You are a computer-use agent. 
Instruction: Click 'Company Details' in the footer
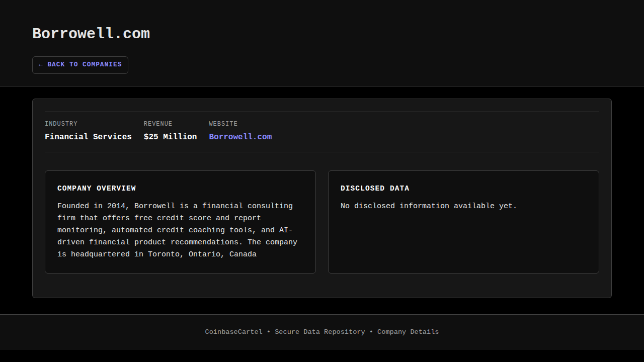(408, 332)
